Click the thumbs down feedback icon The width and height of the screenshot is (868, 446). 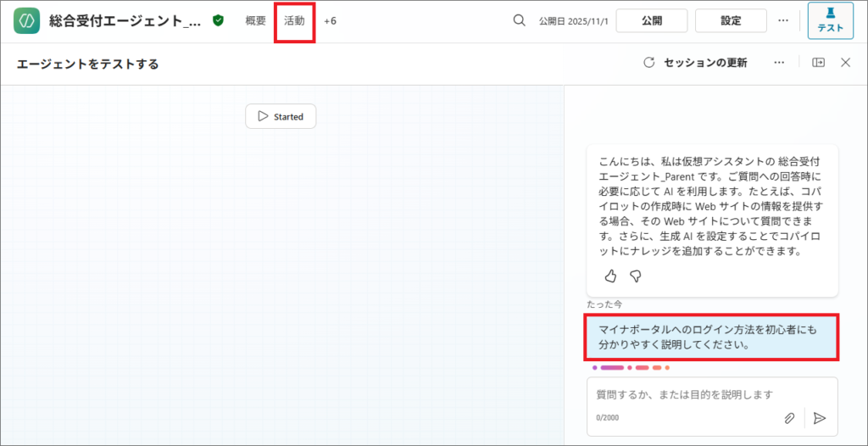tap(636, 276)
